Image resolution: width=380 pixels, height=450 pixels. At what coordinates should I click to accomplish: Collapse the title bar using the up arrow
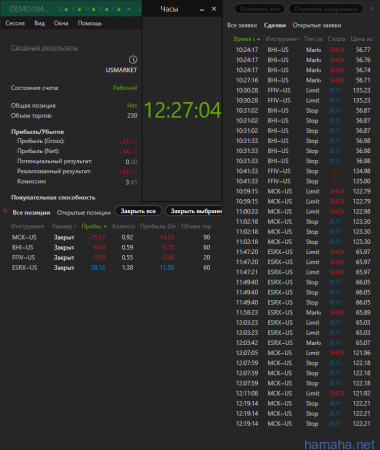[129, 9]
